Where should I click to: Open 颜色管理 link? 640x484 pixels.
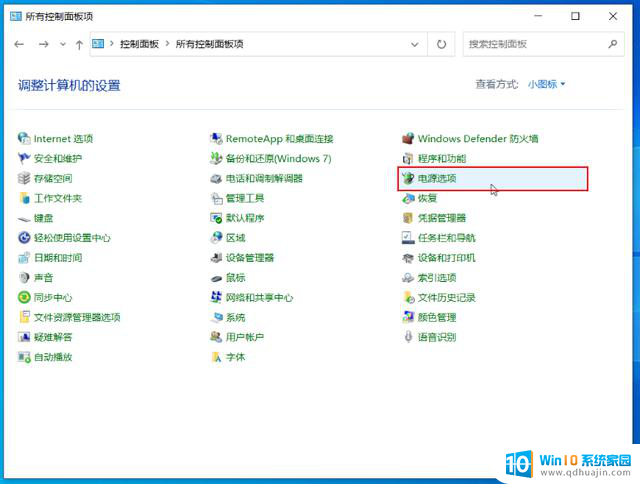[437, 317]
